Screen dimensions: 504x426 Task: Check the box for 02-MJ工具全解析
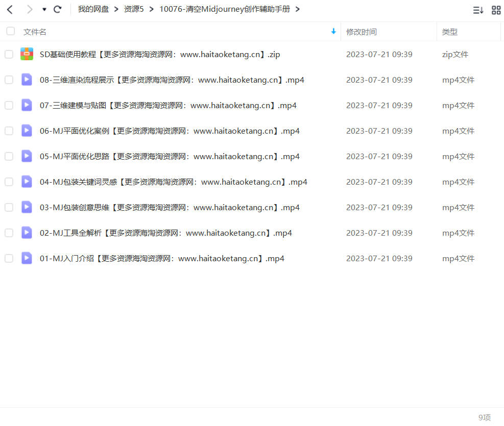click(9, 233)
